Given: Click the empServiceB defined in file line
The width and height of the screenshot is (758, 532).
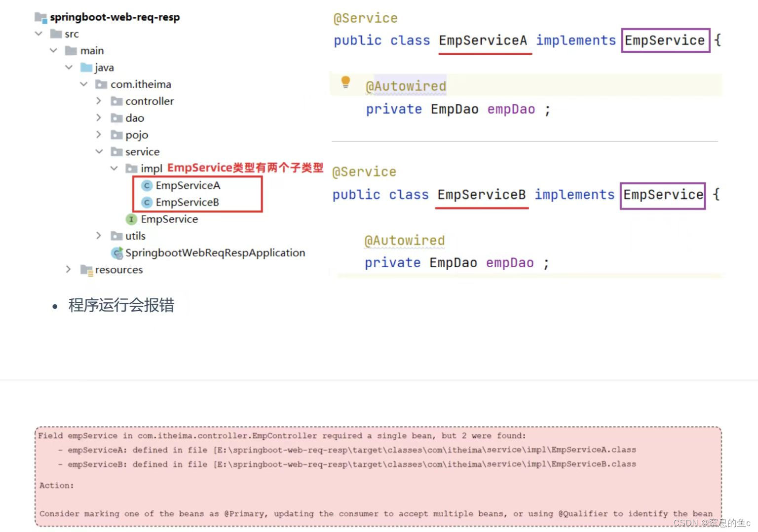Looking at the screenshot, I should tap(347, 464).
